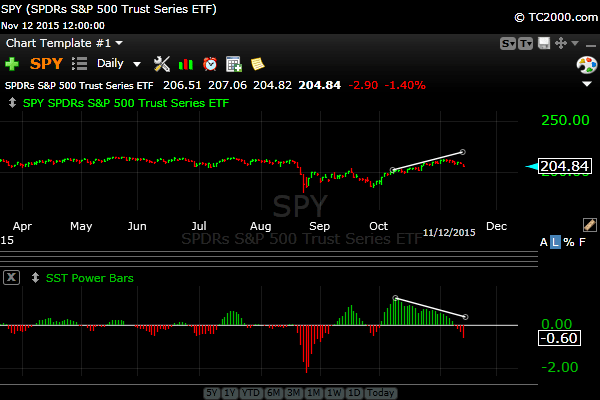Open the watchlist list icon
The image size is (600, 400).
pyautogui.click(x=79, y=64)
